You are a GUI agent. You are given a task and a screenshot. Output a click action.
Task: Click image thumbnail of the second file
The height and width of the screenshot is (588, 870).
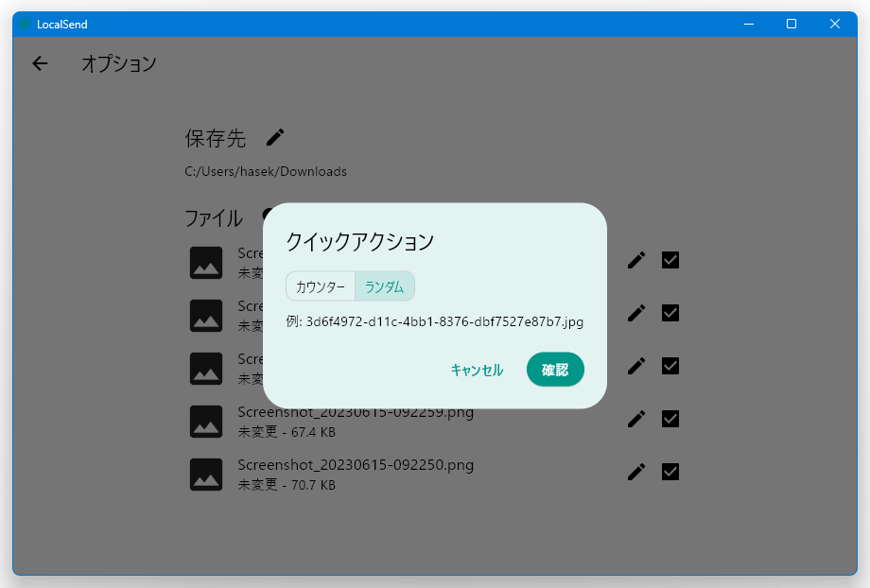[206, 316]
